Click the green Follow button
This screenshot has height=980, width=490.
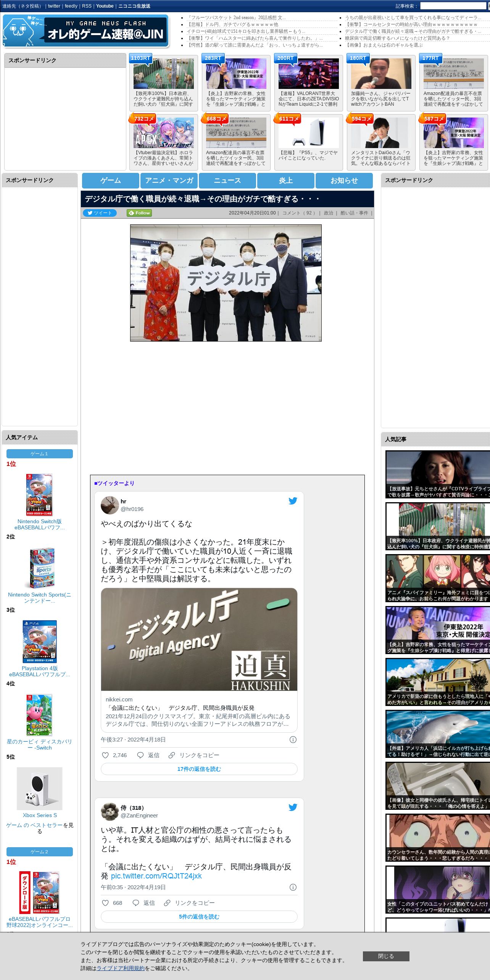pyautogui.click(x=139, y=213)
